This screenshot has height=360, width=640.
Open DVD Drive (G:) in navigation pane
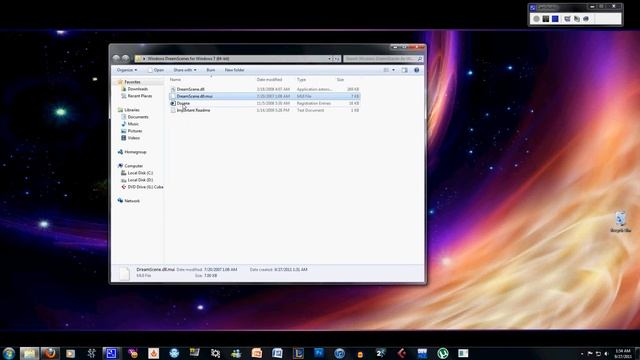[x=145, y=187]
